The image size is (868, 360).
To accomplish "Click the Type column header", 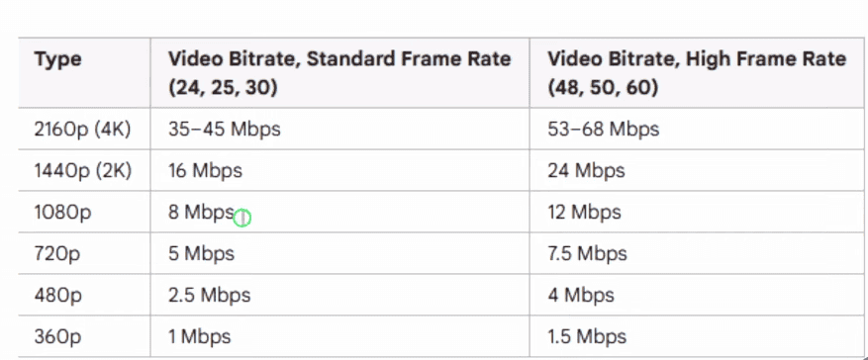I will [57, 59].
